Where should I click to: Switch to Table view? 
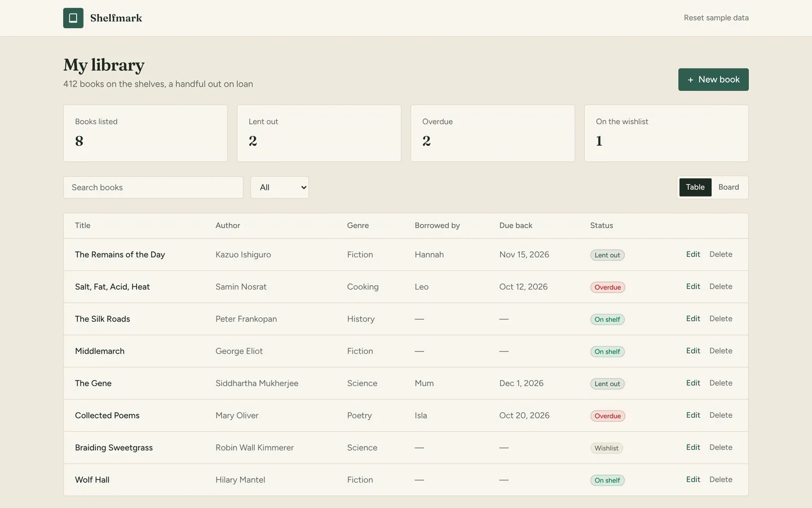click(695, 187)
